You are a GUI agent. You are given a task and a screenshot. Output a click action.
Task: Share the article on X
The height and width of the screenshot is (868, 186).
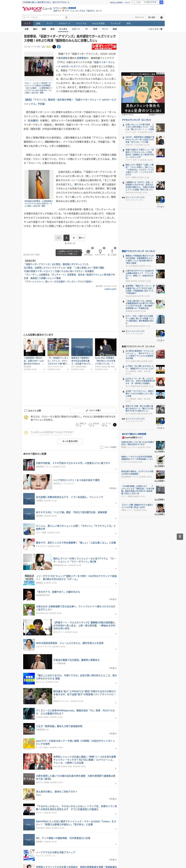(x=54, y=47)
